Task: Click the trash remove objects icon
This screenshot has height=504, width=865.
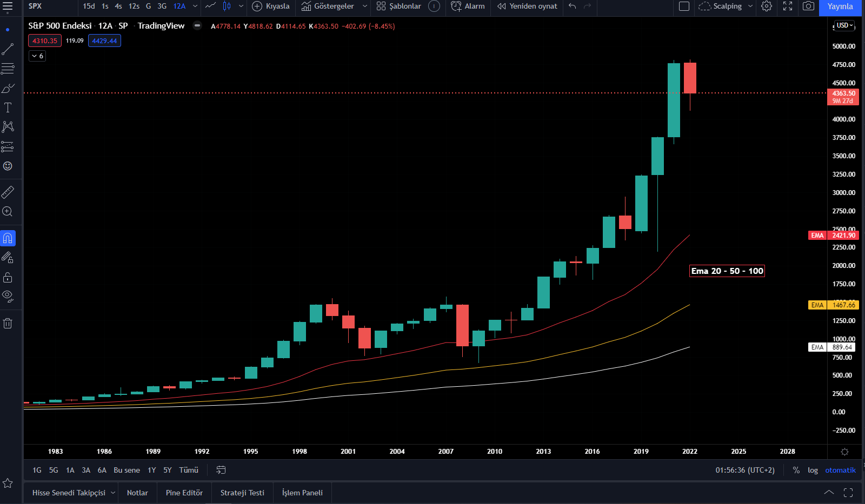Action: click(x=8, y=324)
